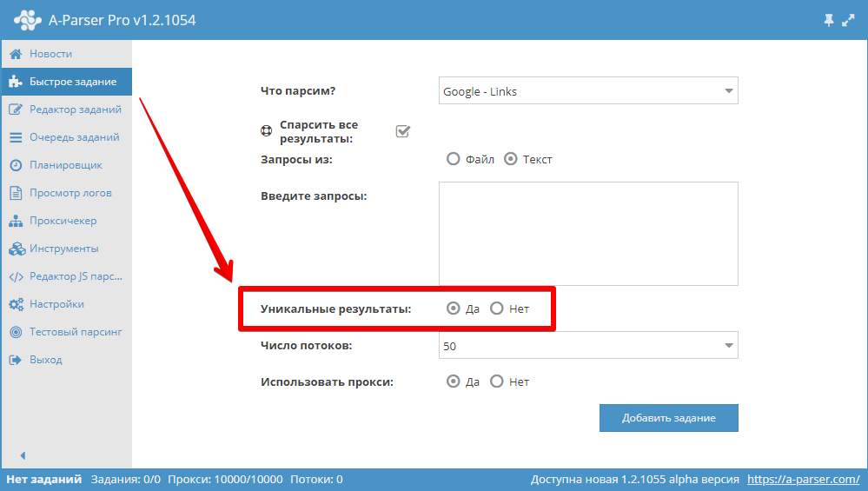The height and width of the screenshot is (491, 868).
Task: Click the Добавить задание button
Action: click(x=669, y=418)
